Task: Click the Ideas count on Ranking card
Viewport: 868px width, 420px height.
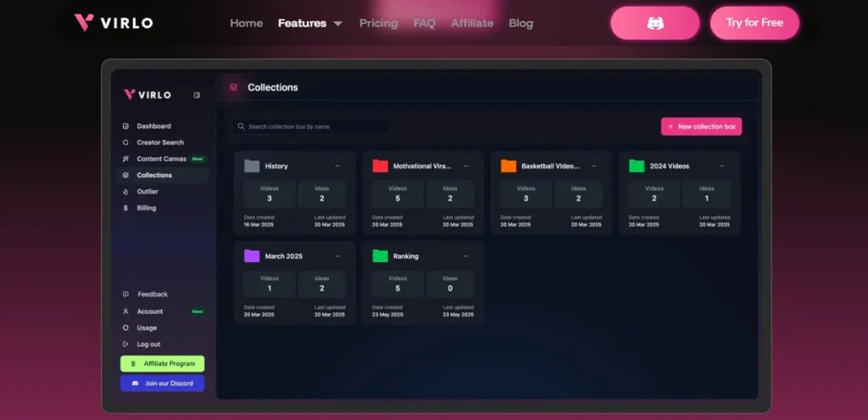Action: [x=450, y=284]
